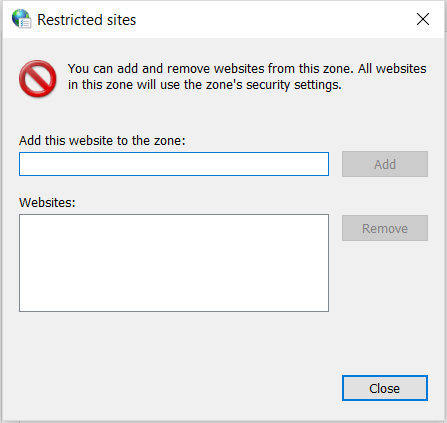The image size is (447, 423).
Task: Click the Close button at the bottom
Action: pos(385,388)
